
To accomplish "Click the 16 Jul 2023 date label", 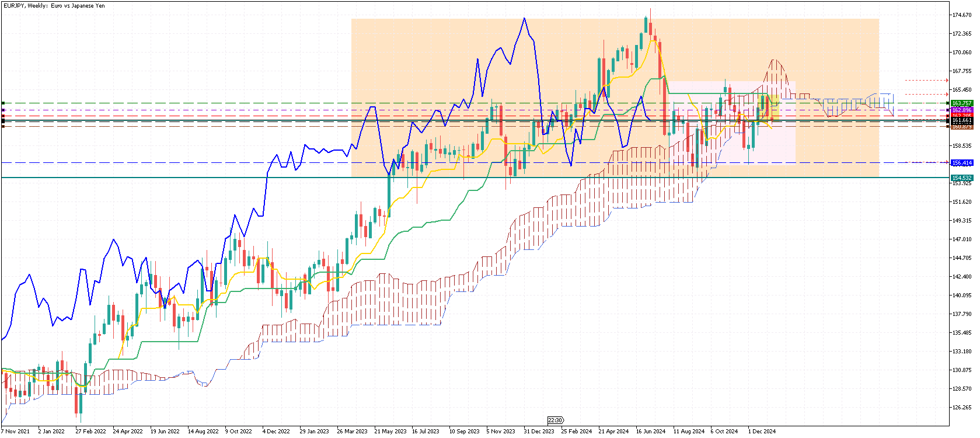I will tap(426, 432).
